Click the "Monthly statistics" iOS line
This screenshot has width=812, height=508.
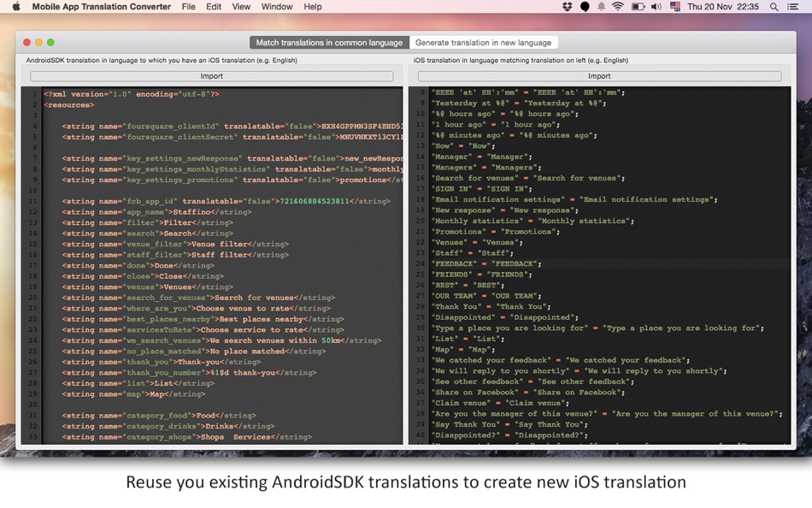pyautogui.click(x=533, y=221)
